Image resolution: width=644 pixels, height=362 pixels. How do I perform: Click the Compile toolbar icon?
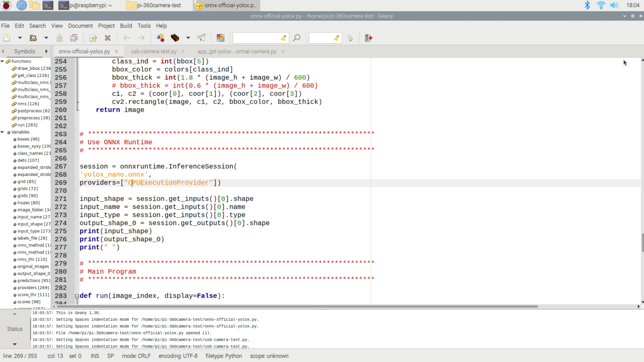pos(160,38)
